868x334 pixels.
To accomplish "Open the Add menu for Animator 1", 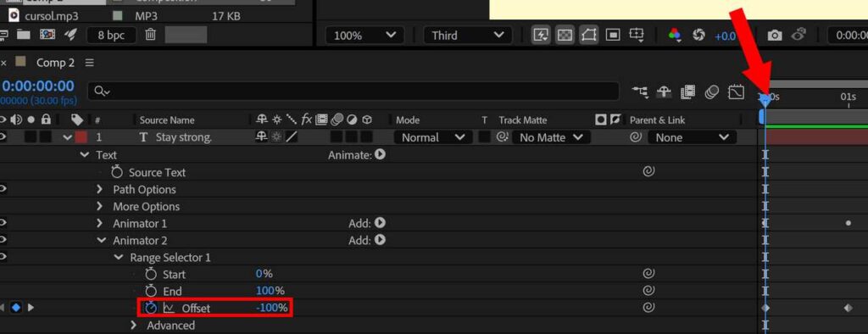I will coord(380,223).
